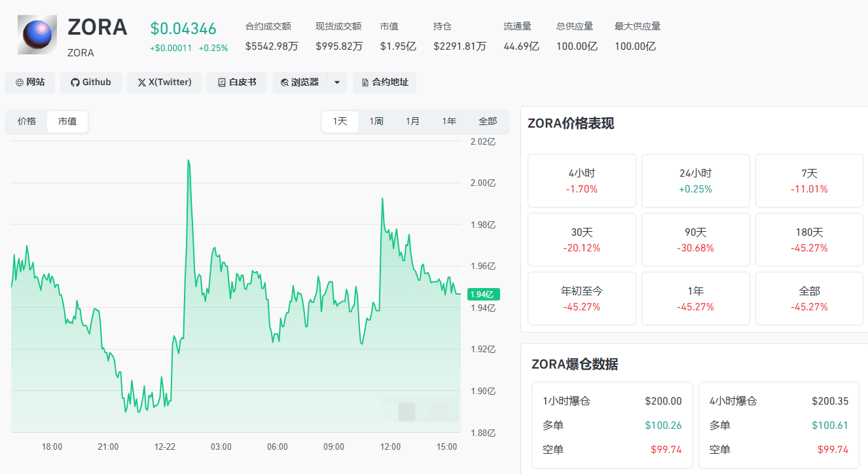
Task: Open the 白皮书 whitepaper document
Action: pyautogui.click(x=237, y=82)
